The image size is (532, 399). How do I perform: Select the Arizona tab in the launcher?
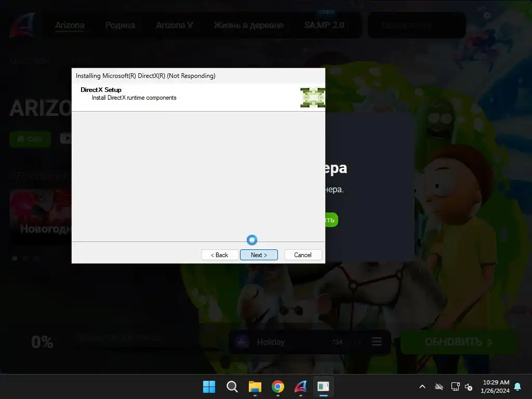click(x=70, y=25)
